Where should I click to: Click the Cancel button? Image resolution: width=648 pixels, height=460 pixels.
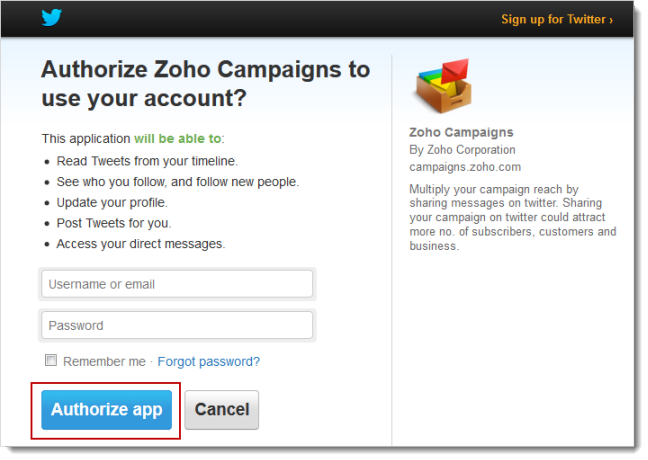click(x=222, y=410)
